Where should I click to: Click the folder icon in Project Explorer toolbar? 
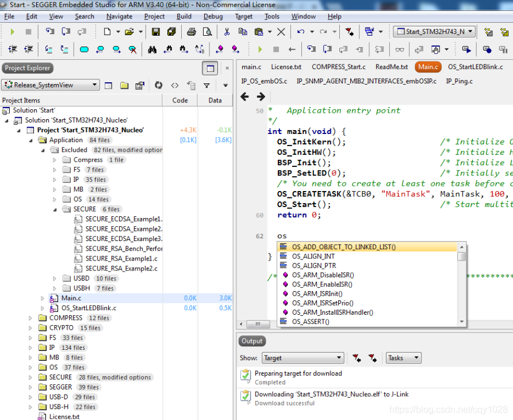click(124, 86)
